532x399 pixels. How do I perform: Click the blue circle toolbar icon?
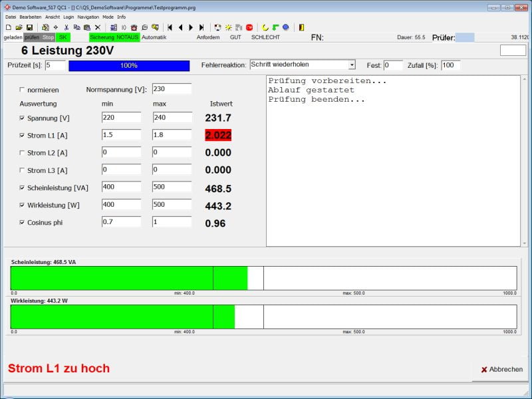click(x=286, y=27)
